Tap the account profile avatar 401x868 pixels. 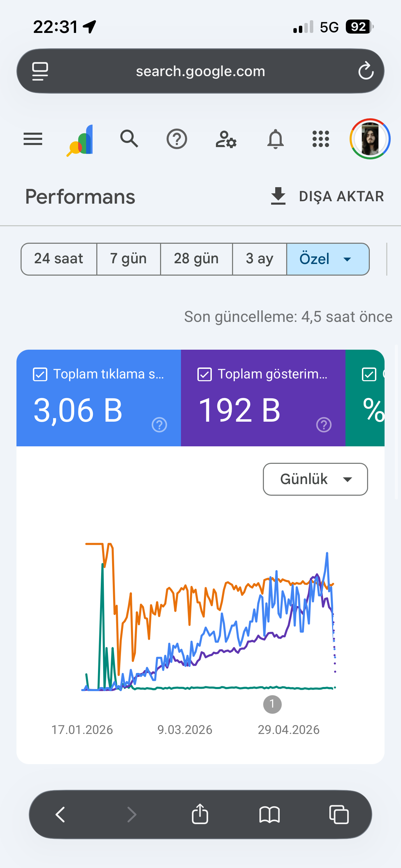click(x=370, y=139)
